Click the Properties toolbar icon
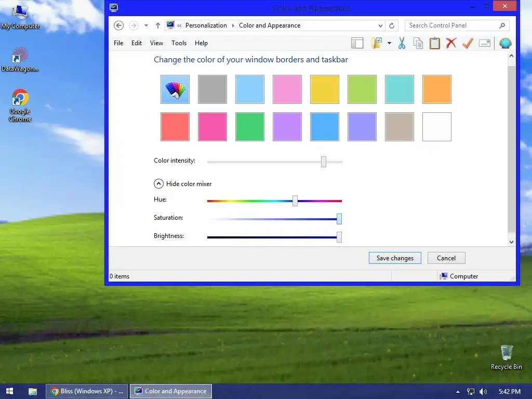Viewport: 532px width, 399px height. click(485, 43)
